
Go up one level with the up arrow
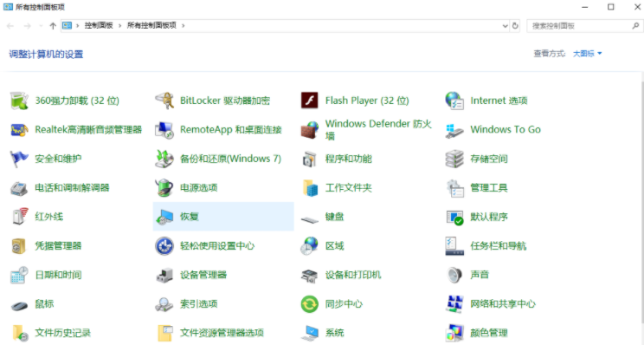(53, 26)
